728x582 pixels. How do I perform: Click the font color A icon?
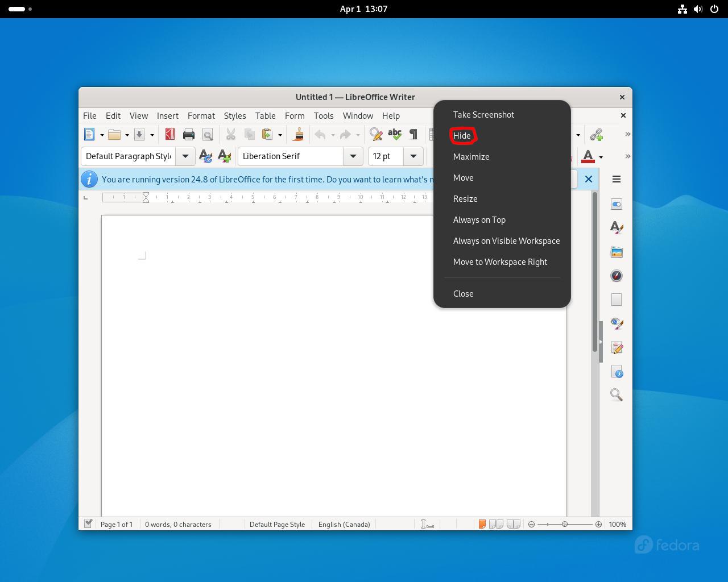[x=588, y=156]
